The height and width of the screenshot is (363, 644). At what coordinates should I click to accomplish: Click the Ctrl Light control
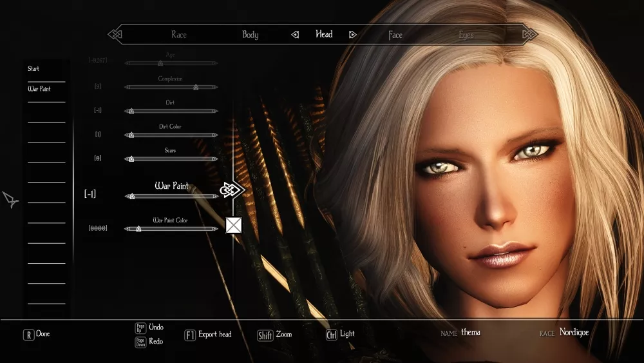tap(340, 334)
